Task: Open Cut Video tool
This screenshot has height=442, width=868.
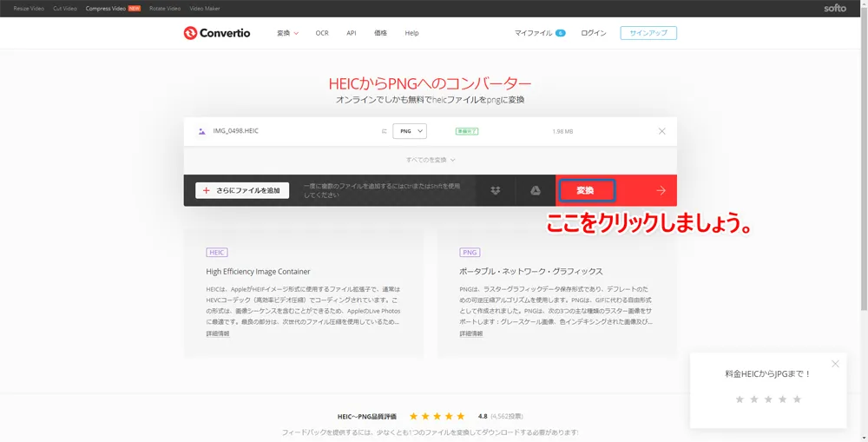Action: pos(65,9)
